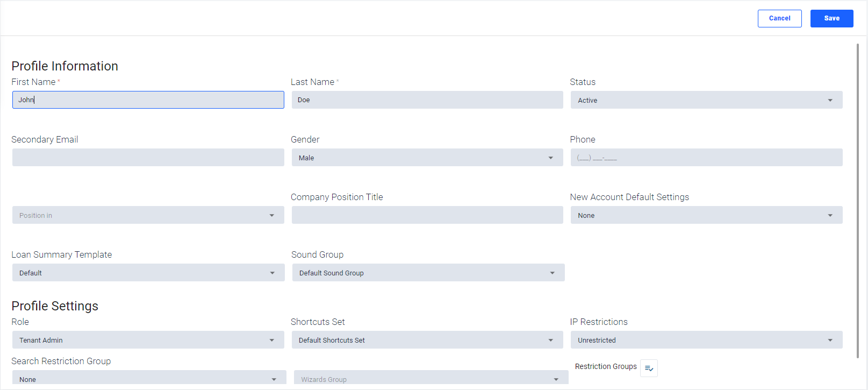Click the Sound Group label

[317, 254]
